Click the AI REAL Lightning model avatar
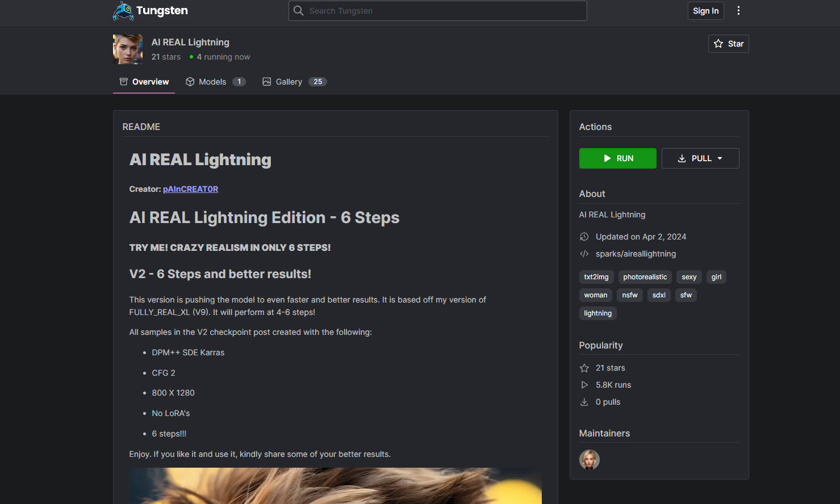Image resolution: width=840 pixels, height=504 pixels. click(x=128, y=49)
